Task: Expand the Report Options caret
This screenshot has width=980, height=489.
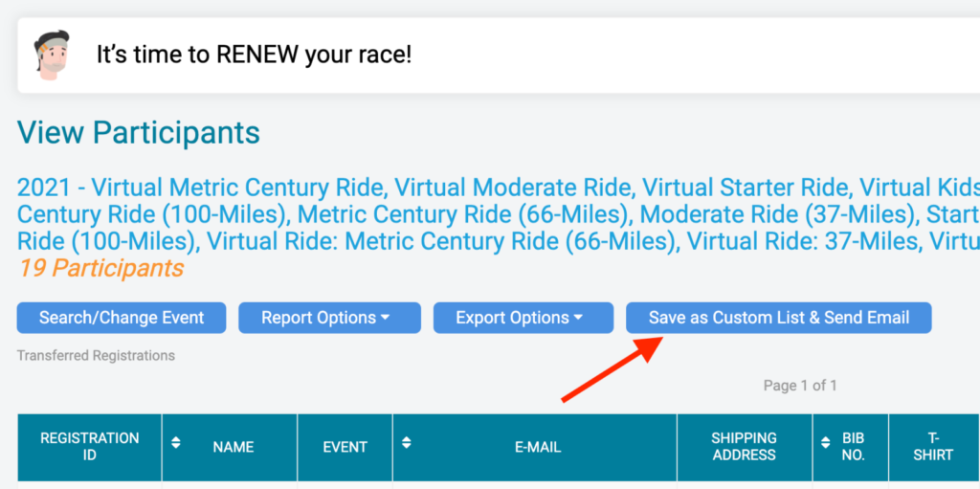Action: tap(385, 318)
